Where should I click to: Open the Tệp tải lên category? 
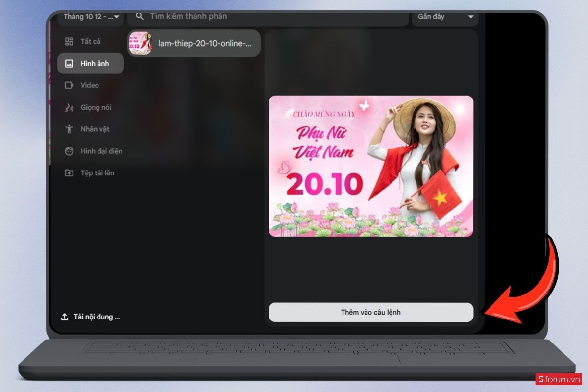[x=90, y=173]
